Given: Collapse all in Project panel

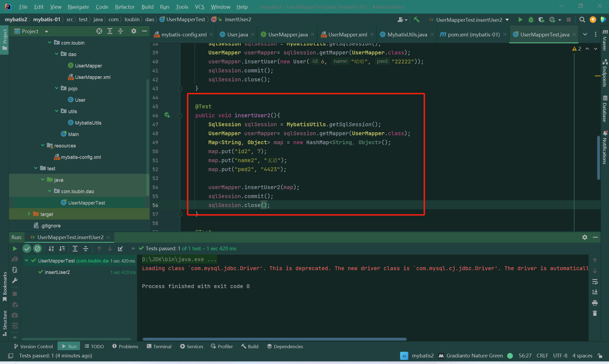Looking at the screenshot, I should pyautogui.click(x=120, y=31).
